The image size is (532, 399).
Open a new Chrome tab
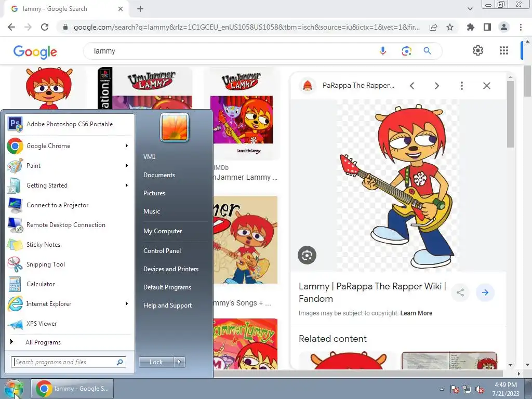[140, 9]
